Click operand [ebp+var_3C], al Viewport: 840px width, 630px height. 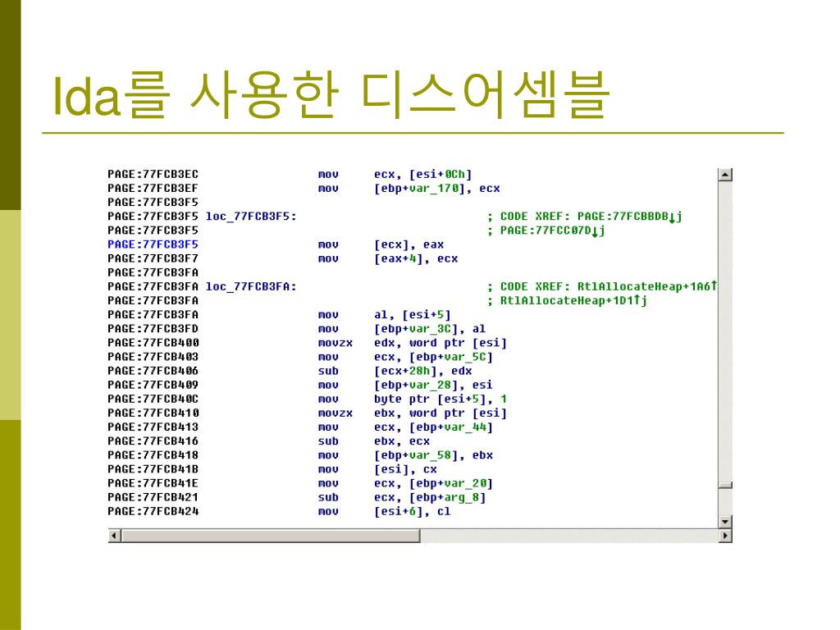coord(430,328)
